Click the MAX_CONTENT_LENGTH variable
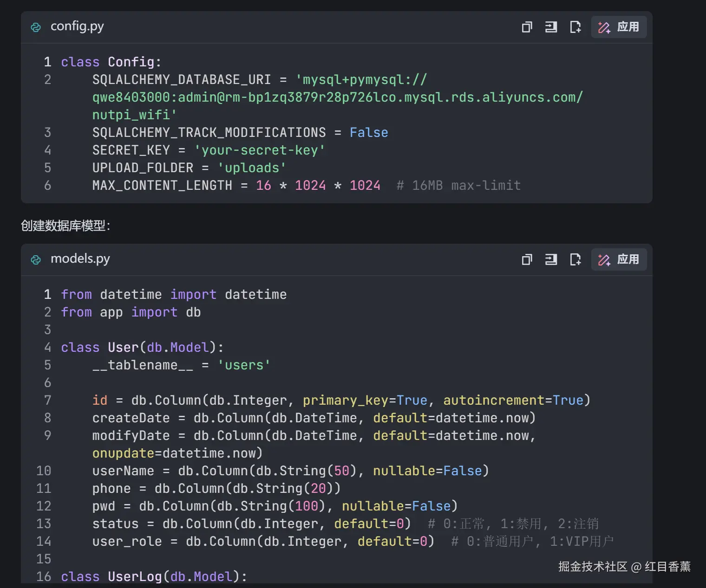The width and height of the screenshot is (706, 588). pos(162,186)
